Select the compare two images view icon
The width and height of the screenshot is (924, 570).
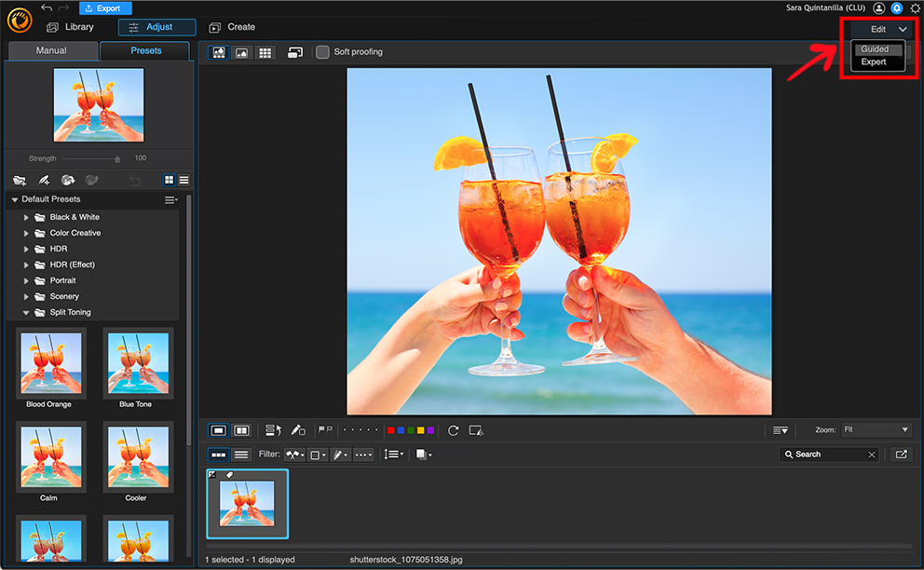[241, 429]
